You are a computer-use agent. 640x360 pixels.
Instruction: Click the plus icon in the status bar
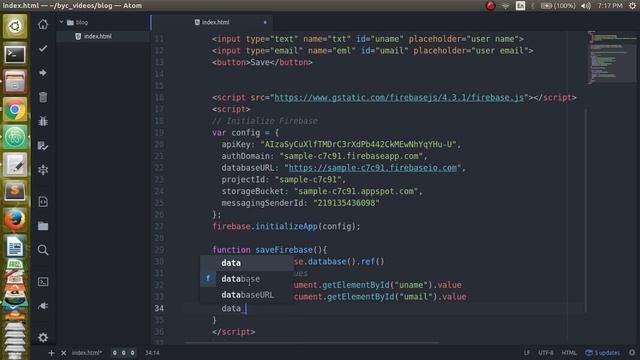(x=51, y=353)
